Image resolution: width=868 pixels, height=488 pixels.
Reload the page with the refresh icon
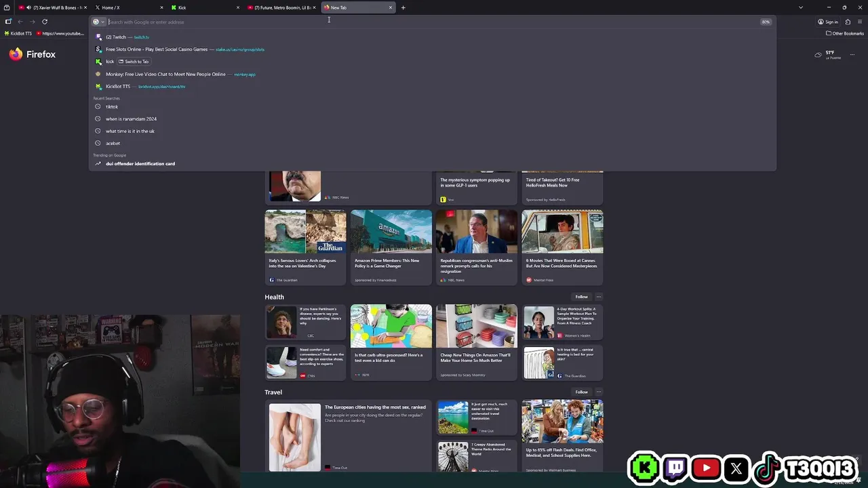coord(45,22)
